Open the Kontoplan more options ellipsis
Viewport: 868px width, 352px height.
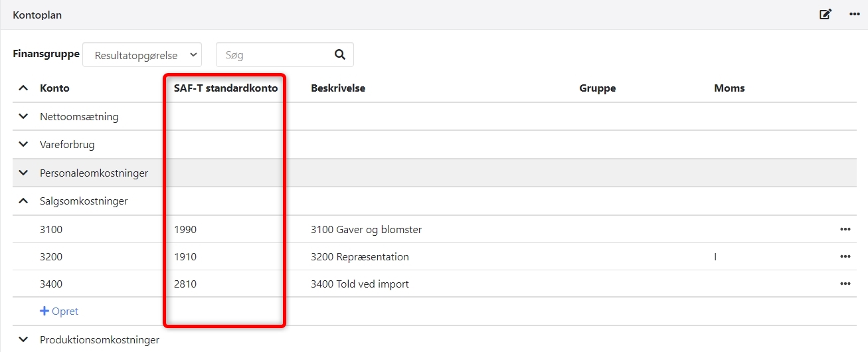tap(855, 14)
